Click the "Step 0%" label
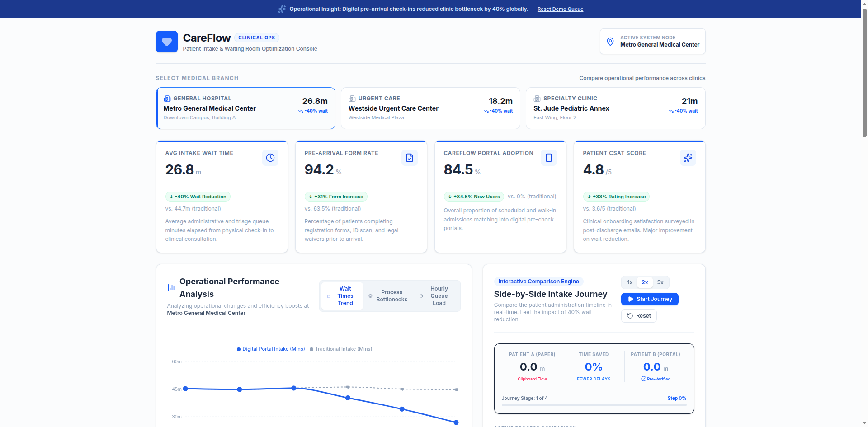 pos(677,398)
